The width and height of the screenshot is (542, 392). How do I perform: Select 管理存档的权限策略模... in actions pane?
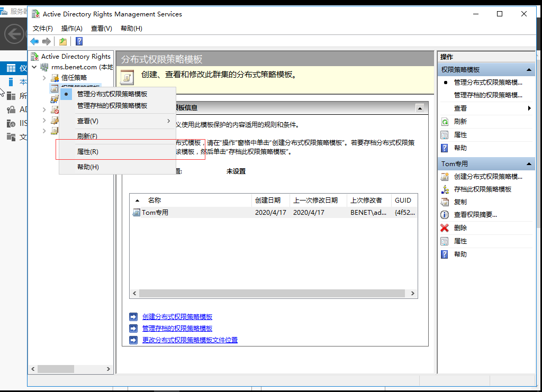(x=487, y=95)
